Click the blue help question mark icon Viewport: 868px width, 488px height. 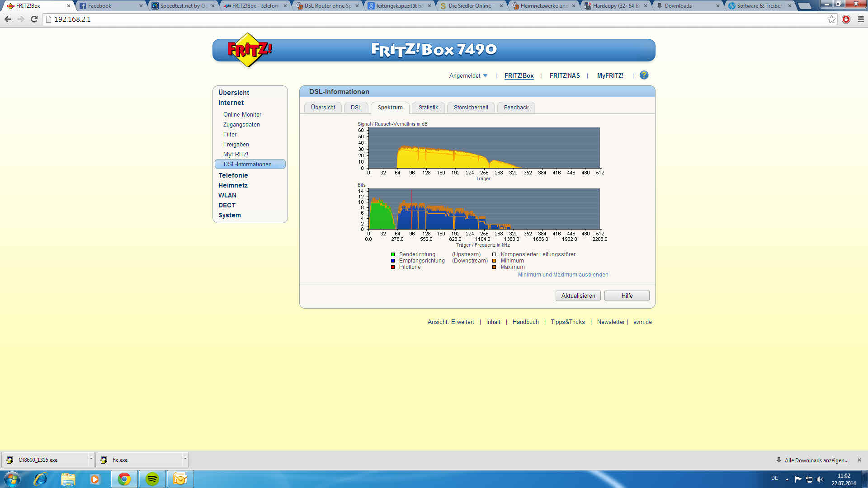click(x=644, y=75)
